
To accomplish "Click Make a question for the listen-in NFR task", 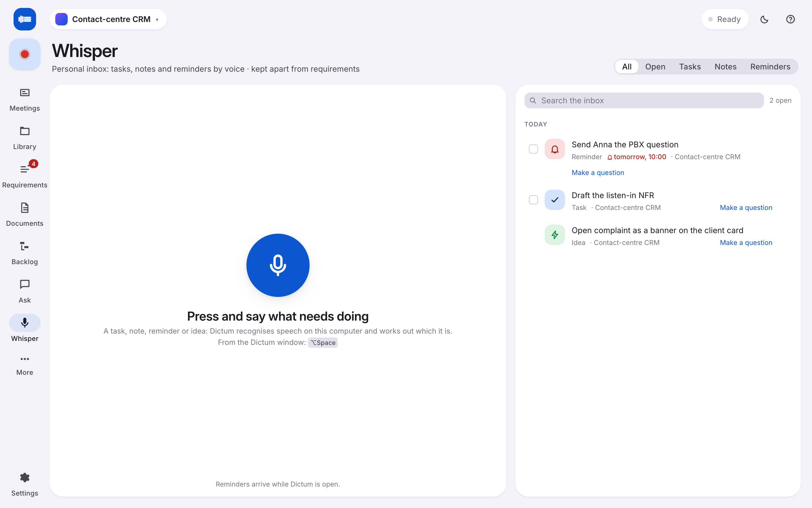I will tap(746, 207).
